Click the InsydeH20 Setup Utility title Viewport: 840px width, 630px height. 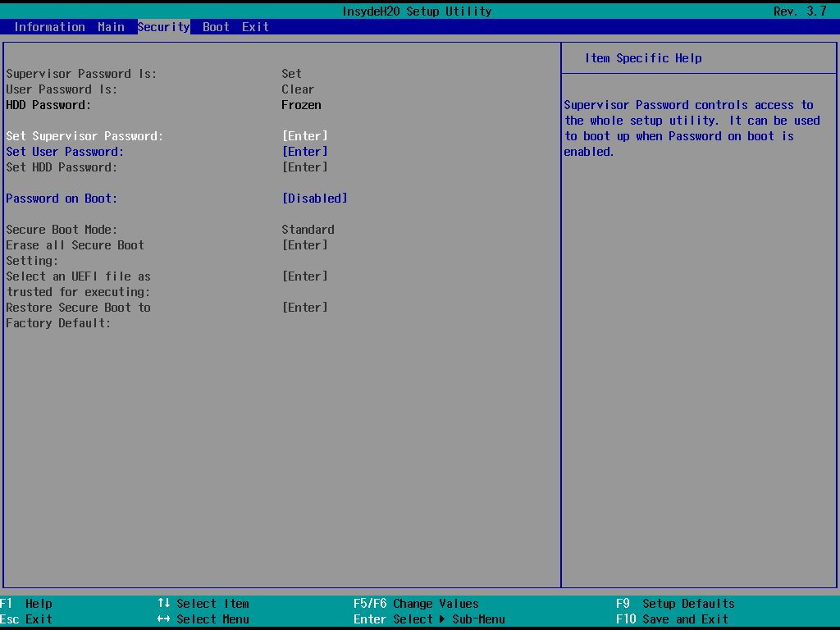[x=417, y=11]
